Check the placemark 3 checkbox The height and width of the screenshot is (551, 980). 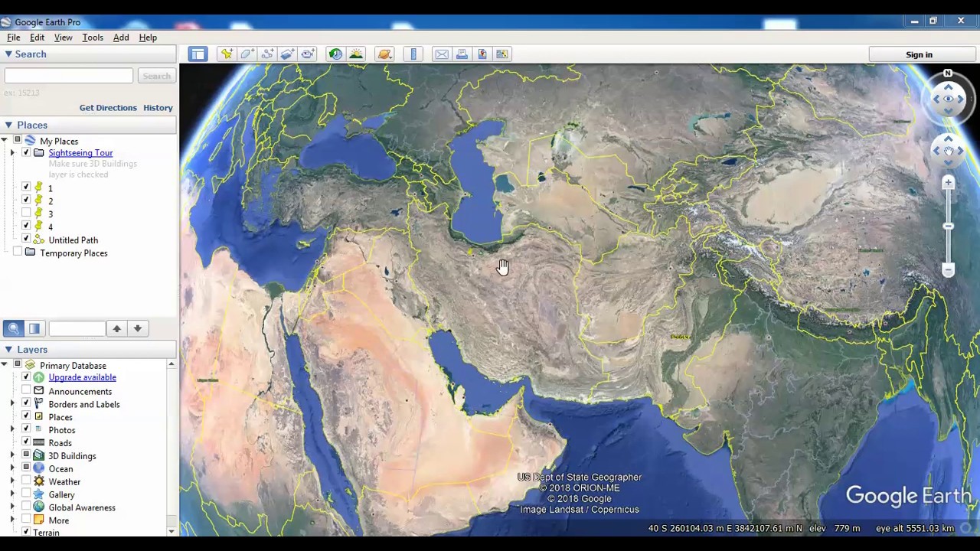pyautogui.click(x=26, y=214)
